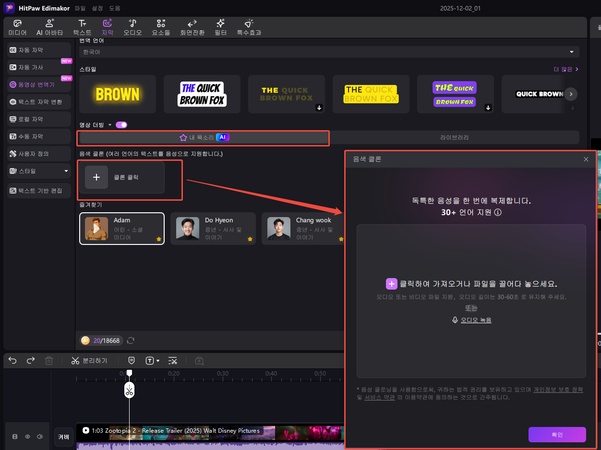
Task: Open the 필터 (Filters) toolbar icon
Action: [x=220, y=27]
